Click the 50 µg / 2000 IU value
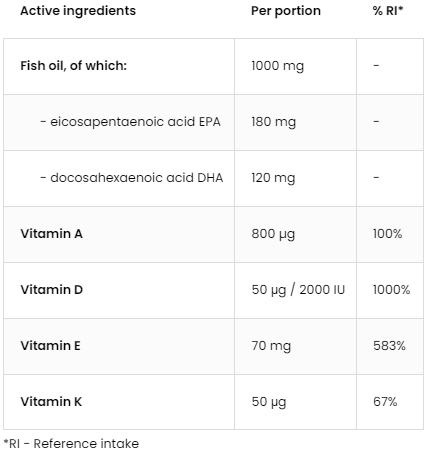 [298, 290]
